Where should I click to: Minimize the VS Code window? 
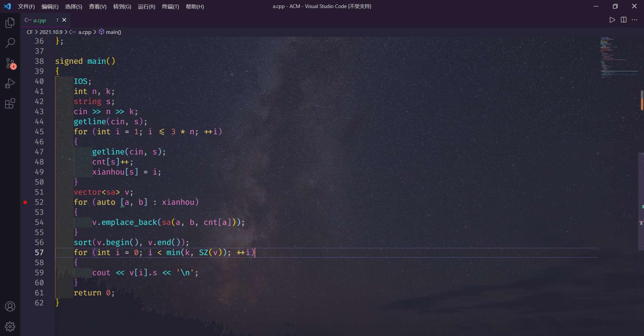click(x=596, y=6)
